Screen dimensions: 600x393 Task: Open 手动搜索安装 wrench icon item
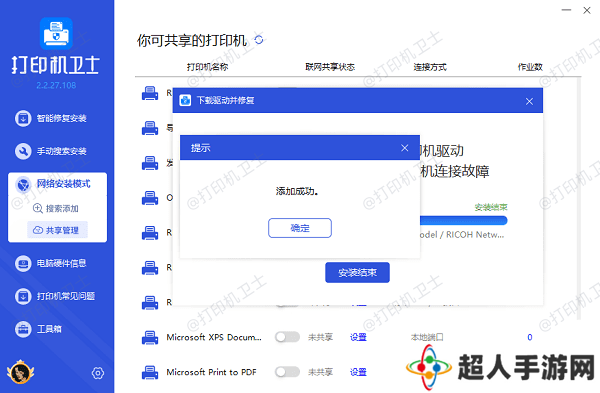pos(51,151)
